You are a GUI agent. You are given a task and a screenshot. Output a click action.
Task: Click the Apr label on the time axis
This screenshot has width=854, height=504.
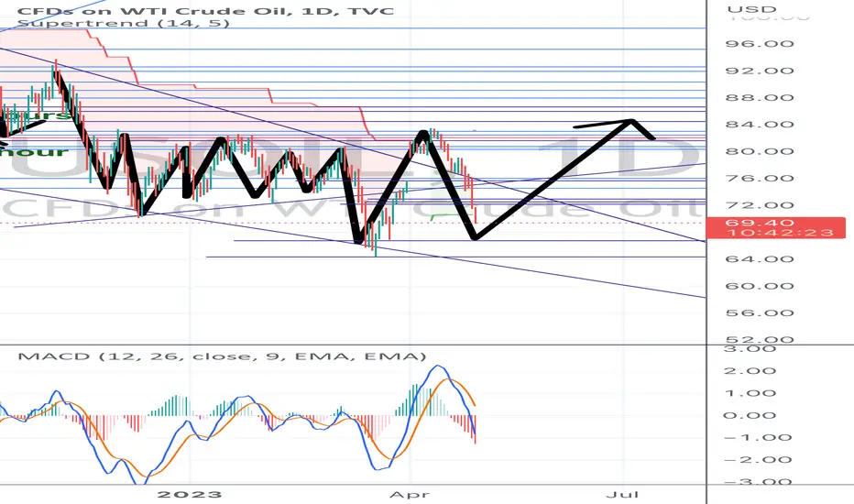click(x=411, y=495)
